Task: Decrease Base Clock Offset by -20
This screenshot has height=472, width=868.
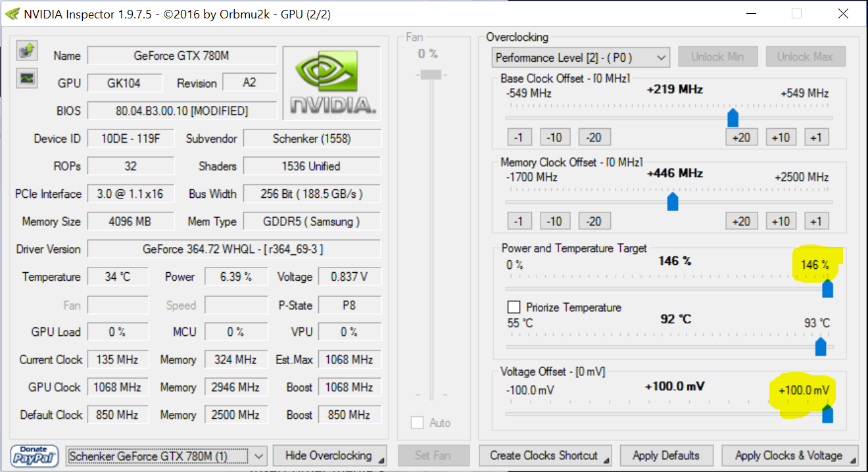Action: [594, 137]
